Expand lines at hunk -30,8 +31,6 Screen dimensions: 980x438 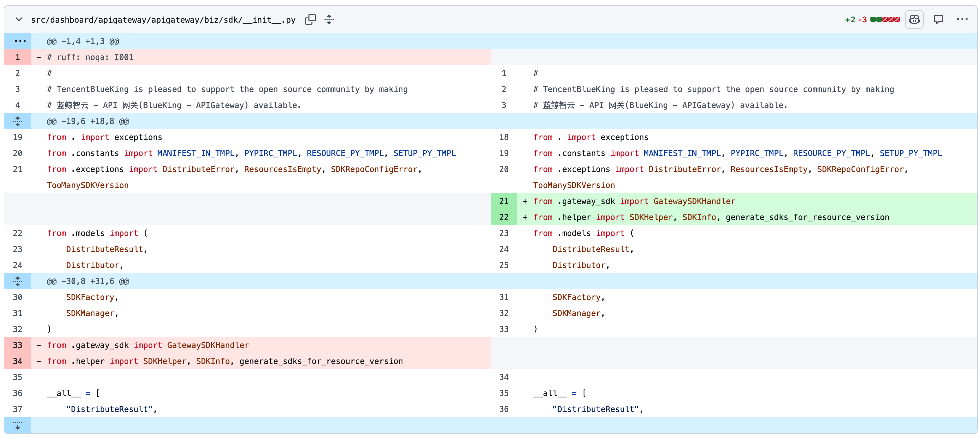[18, 281]
